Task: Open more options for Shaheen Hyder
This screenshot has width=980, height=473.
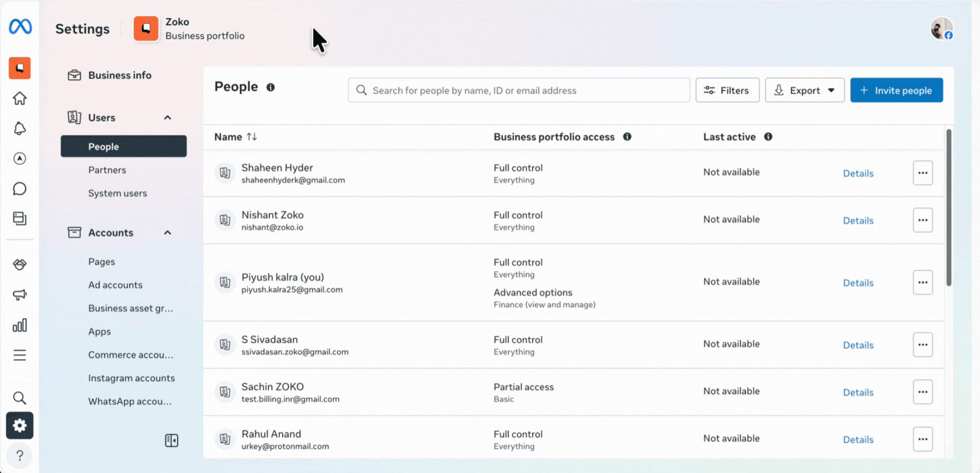Action: click(923, 173)
